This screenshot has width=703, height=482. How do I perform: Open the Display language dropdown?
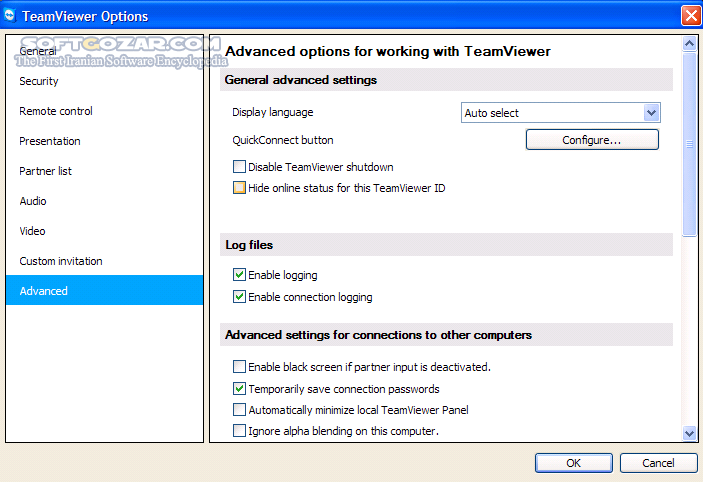tap(560, 113)
